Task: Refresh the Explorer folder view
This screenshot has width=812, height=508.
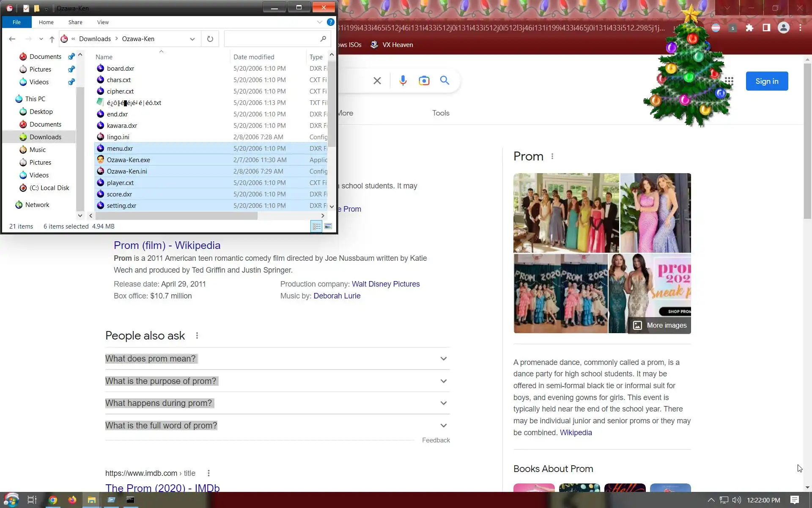Action: [210, 39]
